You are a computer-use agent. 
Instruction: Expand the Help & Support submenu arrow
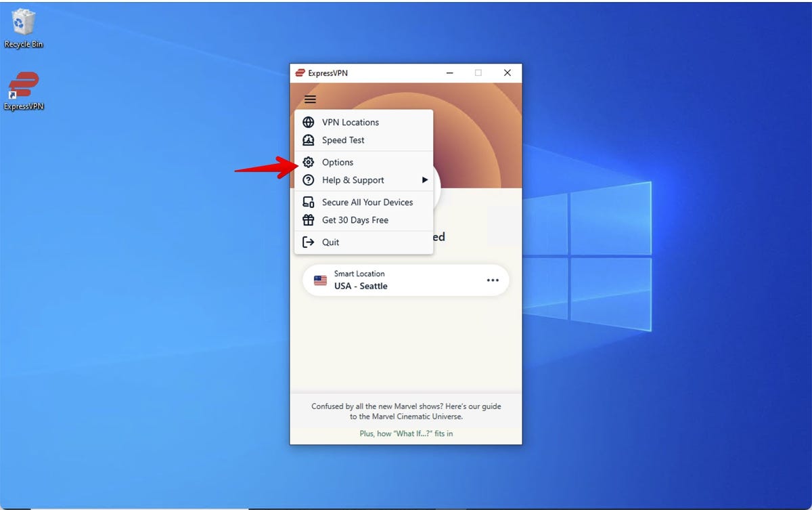425,180
